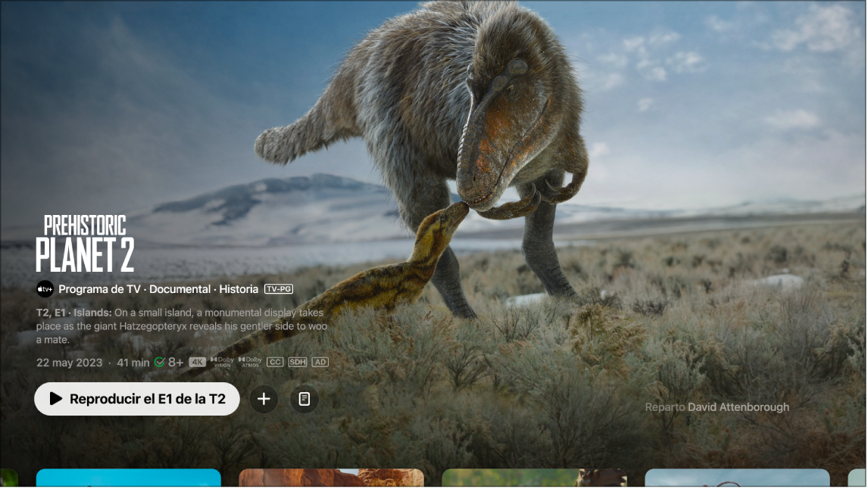Click the Apple TV+ channel logo
Screen dimensions: 868x489
[x=45, y=288]
